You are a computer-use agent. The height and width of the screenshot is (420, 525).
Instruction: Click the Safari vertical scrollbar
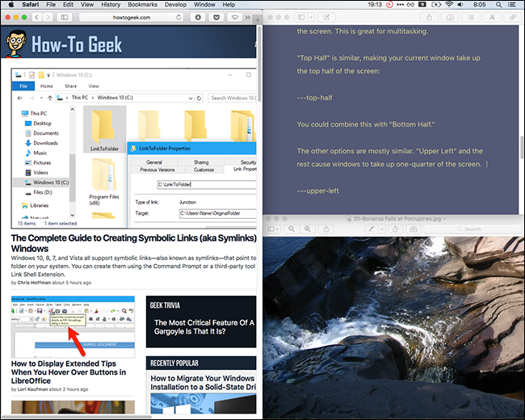coord(259,62)
